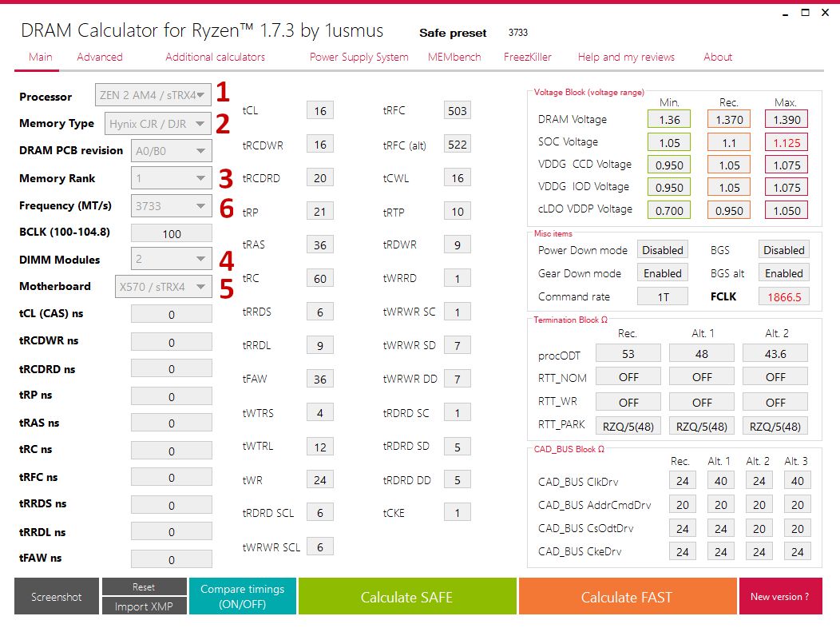
Task: Click the FCLK value 1866.5
Action: coord(784,296)
